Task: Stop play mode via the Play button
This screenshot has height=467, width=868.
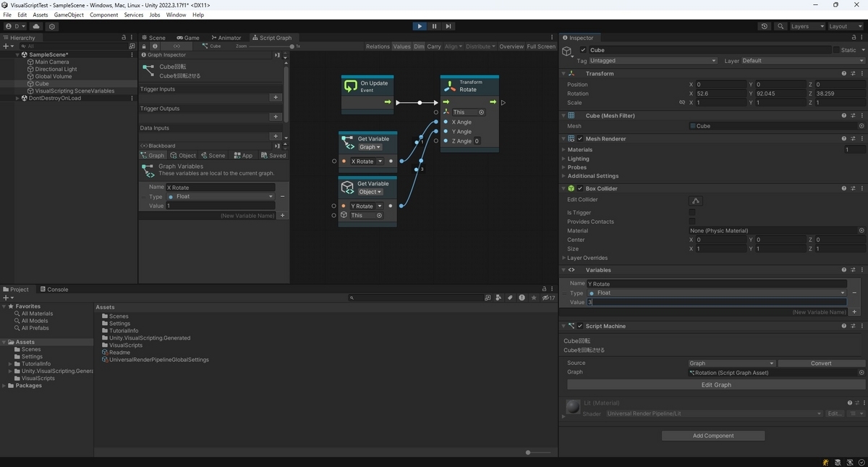Action: click(x=420, y=26)
